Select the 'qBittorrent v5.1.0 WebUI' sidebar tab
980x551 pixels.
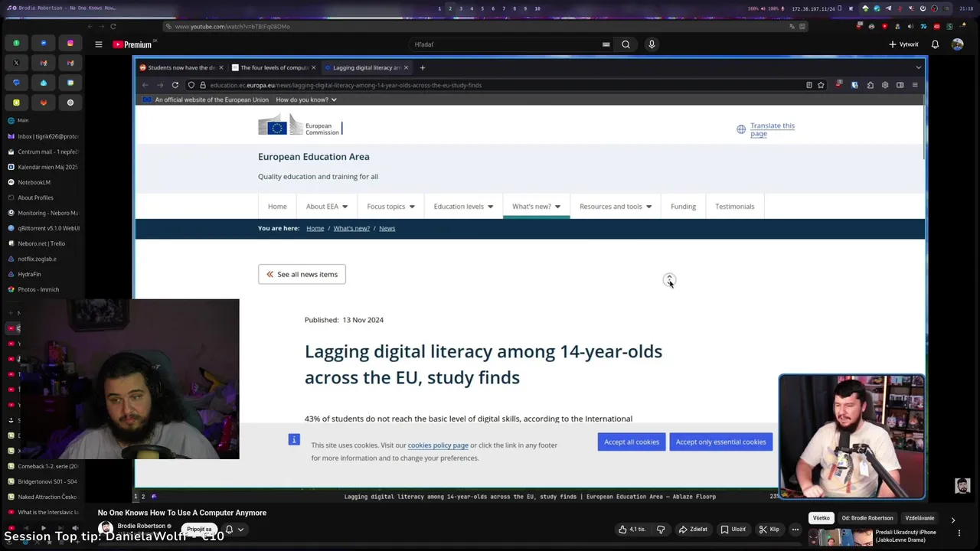[x=43, y=228]
